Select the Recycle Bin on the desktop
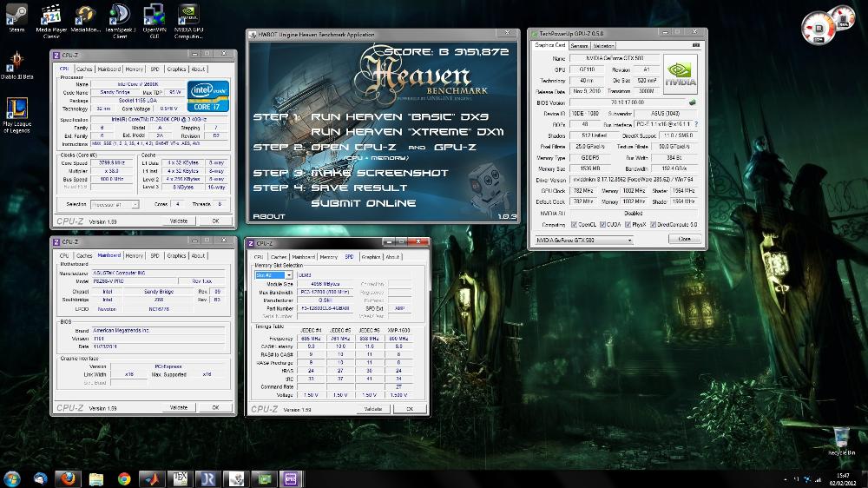Viewport: 868px width, 488px height. click(x=841, y=441)
